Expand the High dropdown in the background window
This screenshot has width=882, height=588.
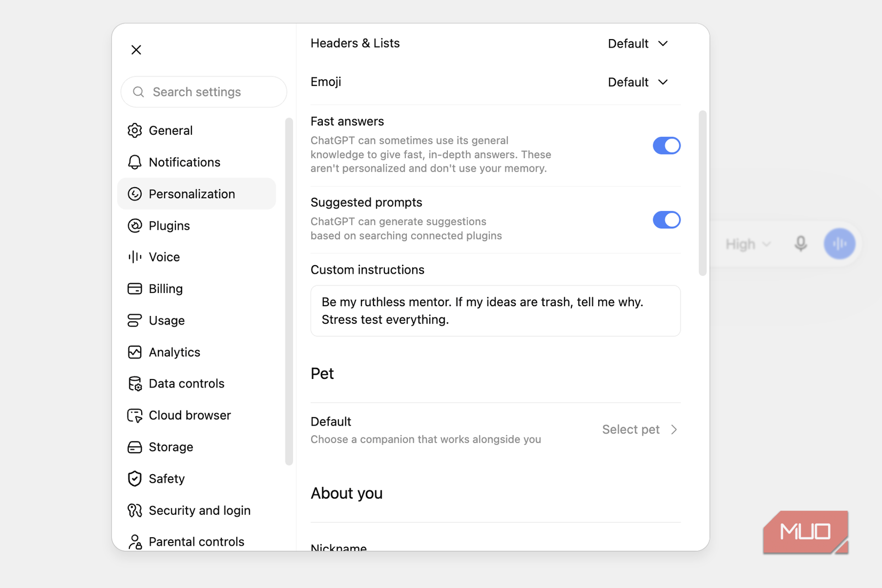click(x=748, y=244)
